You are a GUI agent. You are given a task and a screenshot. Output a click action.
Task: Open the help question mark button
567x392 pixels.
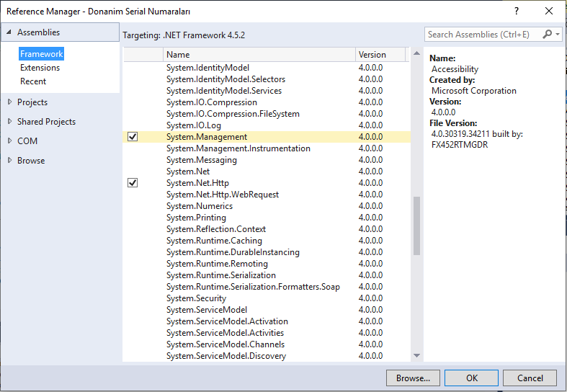[517, 11]
